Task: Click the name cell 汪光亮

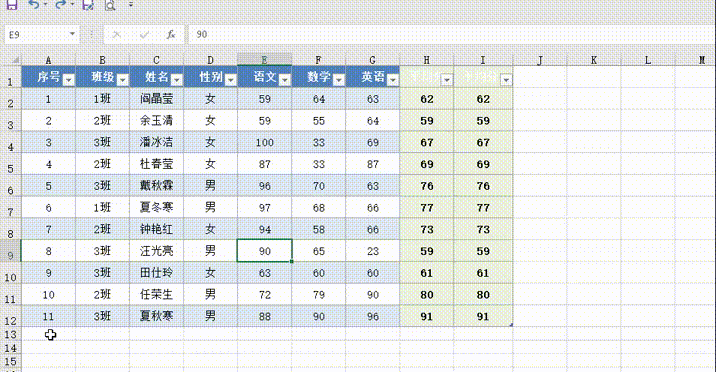Action: coord(156,251)
